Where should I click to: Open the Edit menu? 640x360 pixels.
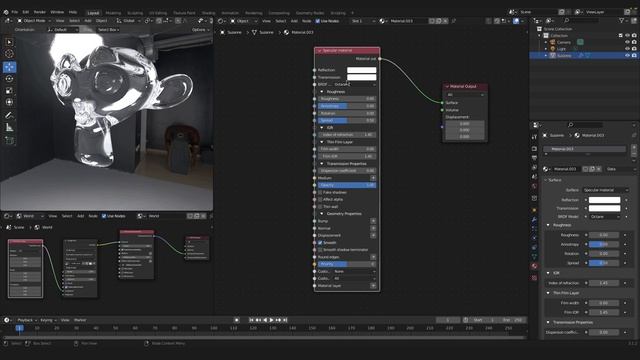(x=26, y=12)
